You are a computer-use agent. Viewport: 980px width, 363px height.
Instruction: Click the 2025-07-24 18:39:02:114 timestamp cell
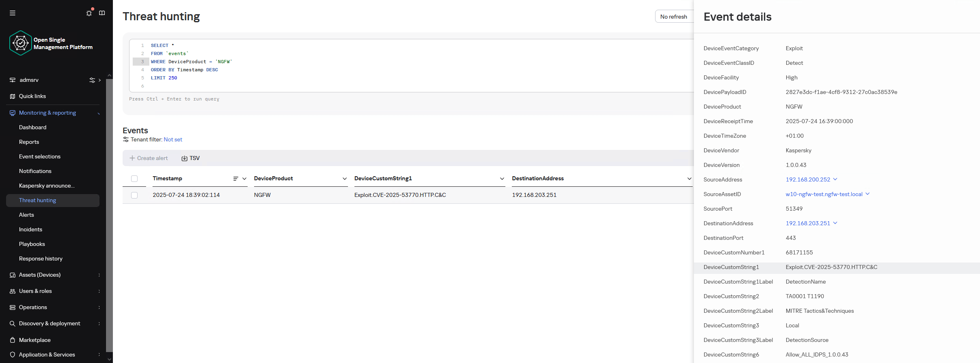pyautogui.click(x=186, y=195)
